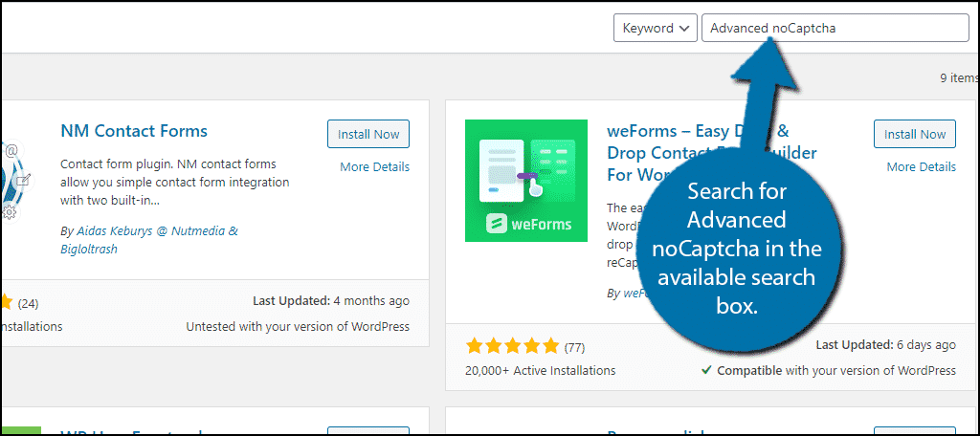This screenshot has height=436, width=980.
Task: Click the NM Contact Forms description text
Action: pos(175,183)
